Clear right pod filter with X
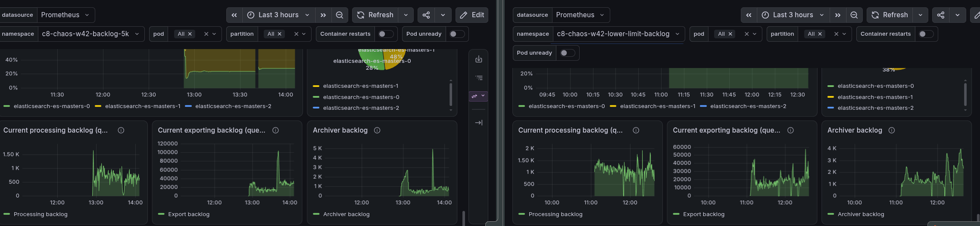980x226 pixels. 746,34
